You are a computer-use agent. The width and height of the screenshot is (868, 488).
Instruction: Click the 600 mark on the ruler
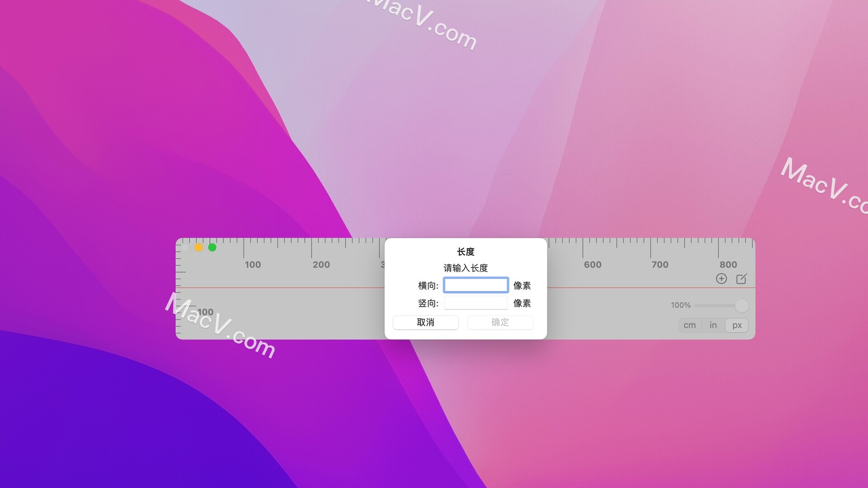tap(592, 265)
